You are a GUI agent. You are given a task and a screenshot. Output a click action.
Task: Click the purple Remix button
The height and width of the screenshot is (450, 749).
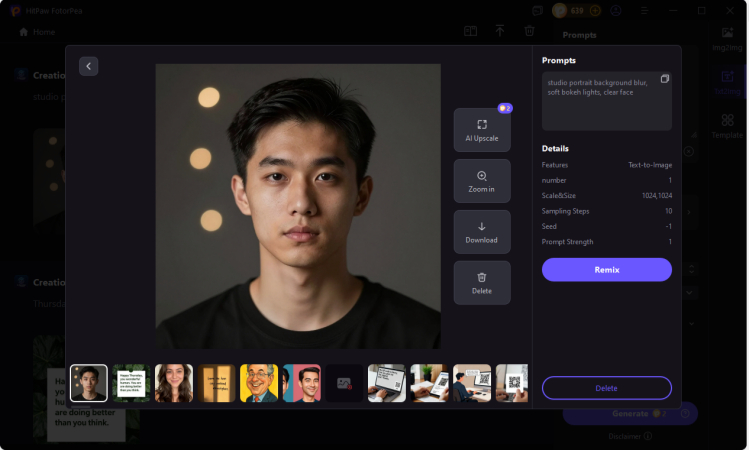coord(607,270)
